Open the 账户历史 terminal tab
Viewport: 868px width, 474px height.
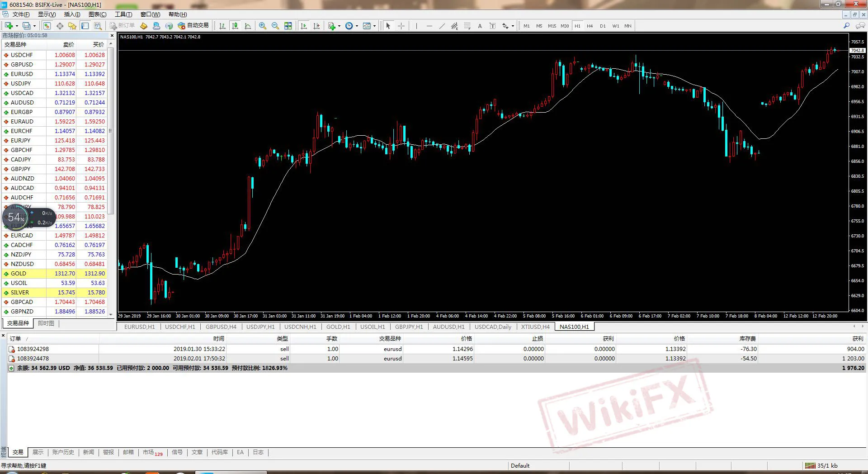click(x=63, y=452)
